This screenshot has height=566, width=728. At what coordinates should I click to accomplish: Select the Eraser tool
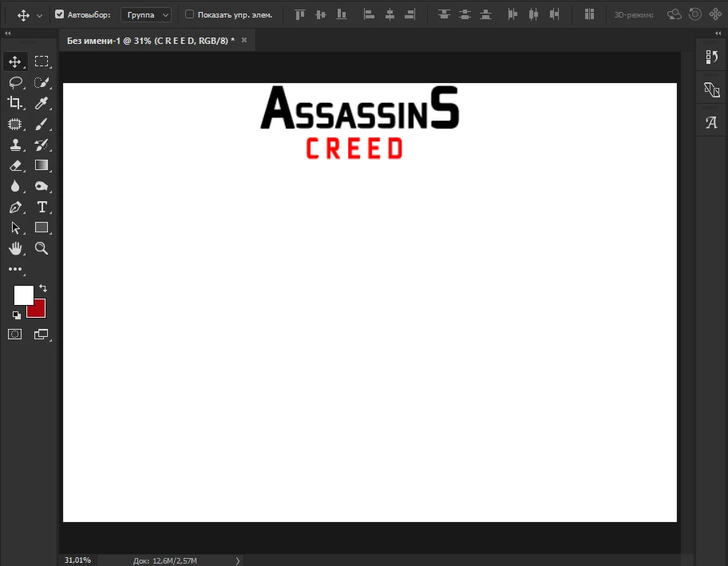pos(14,165)
